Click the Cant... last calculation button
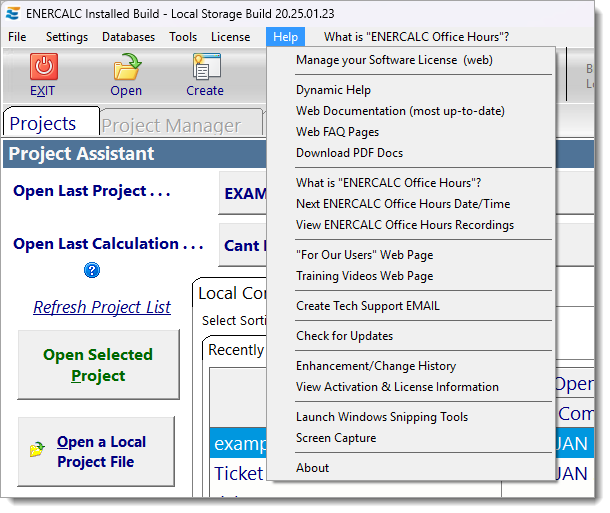The image size is (610, 513). 243,245
